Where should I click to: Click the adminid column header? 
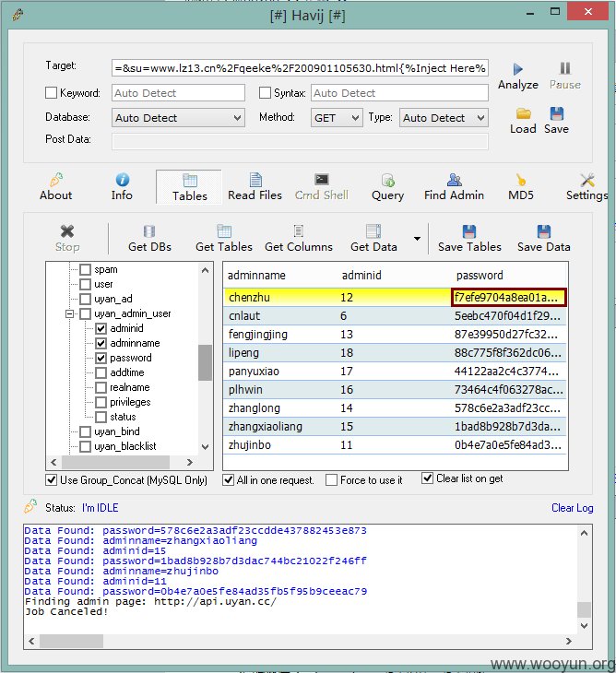point(361,275)
